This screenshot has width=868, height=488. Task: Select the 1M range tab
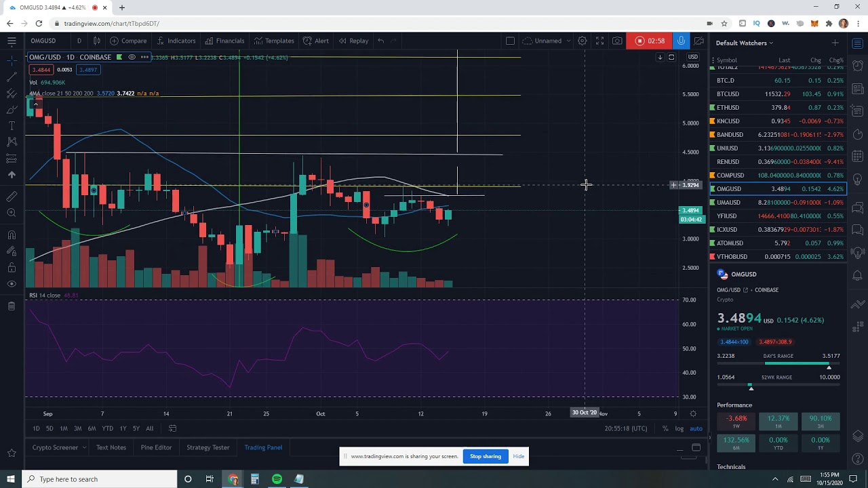tap(64, 428)
